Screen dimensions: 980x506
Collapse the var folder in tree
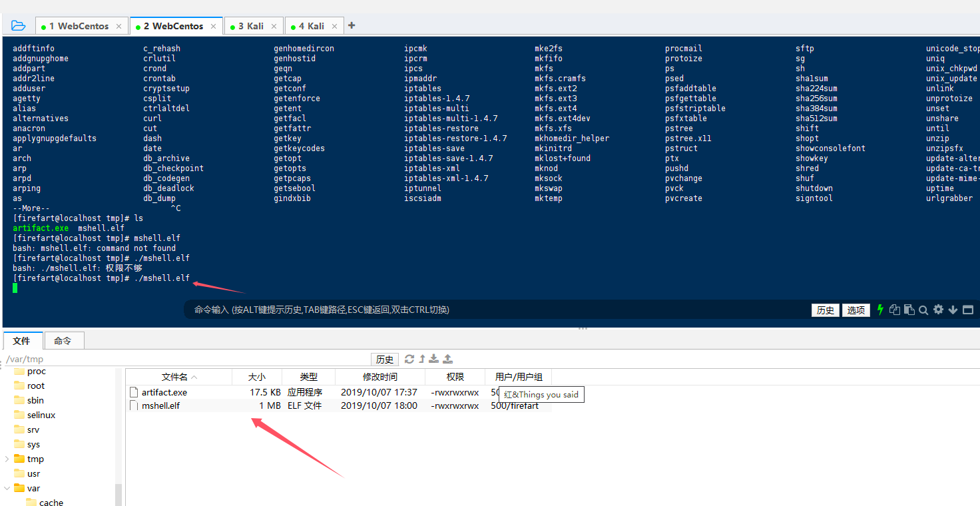click(x=7, y=488)
